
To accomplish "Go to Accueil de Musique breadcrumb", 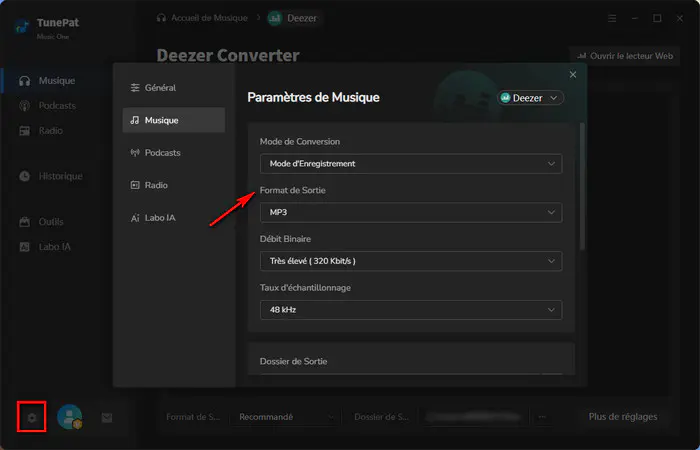I will pyautogui.click(x=209, y=18).
